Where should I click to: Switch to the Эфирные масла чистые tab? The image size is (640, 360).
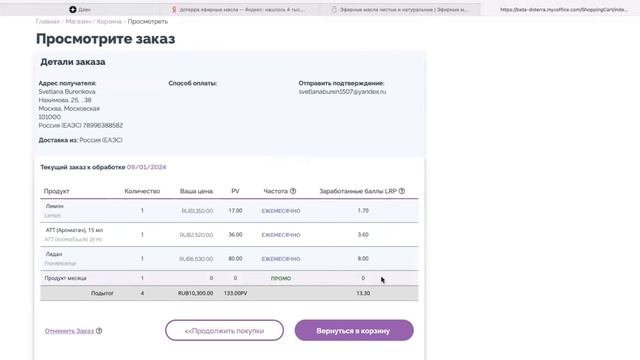[x=400, y=9]
